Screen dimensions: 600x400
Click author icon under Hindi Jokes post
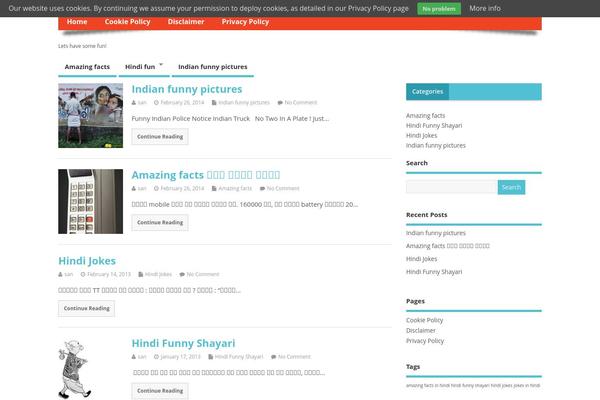[x=60, y=274]
